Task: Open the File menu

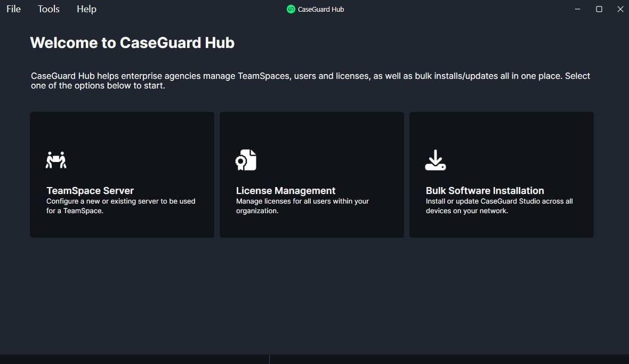Action: point(13,9)
